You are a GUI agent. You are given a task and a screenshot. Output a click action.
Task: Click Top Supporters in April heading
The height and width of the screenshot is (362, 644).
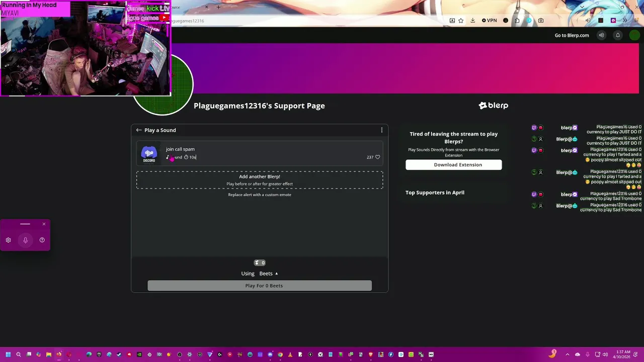[435, 193]
